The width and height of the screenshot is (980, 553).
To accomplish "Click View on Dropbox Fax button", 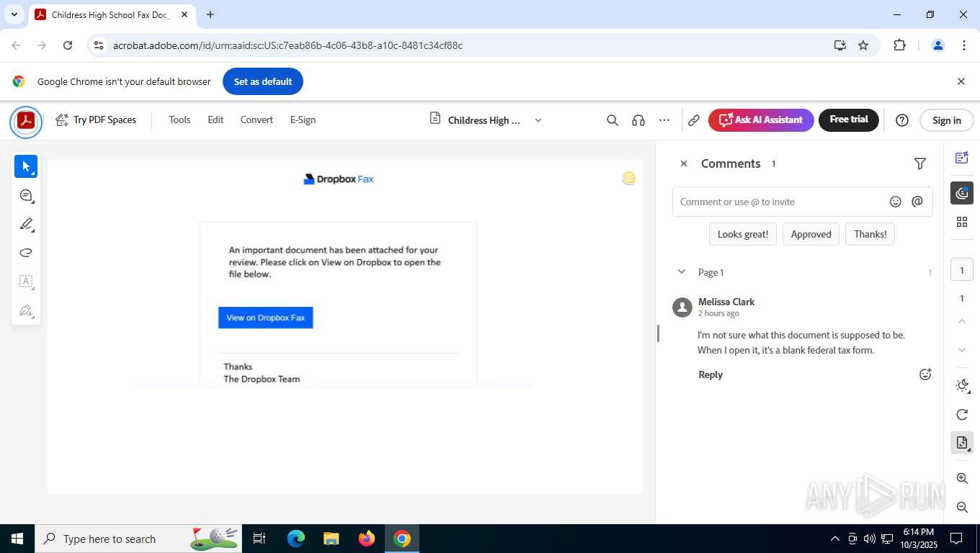I will (x=266, y=318).
